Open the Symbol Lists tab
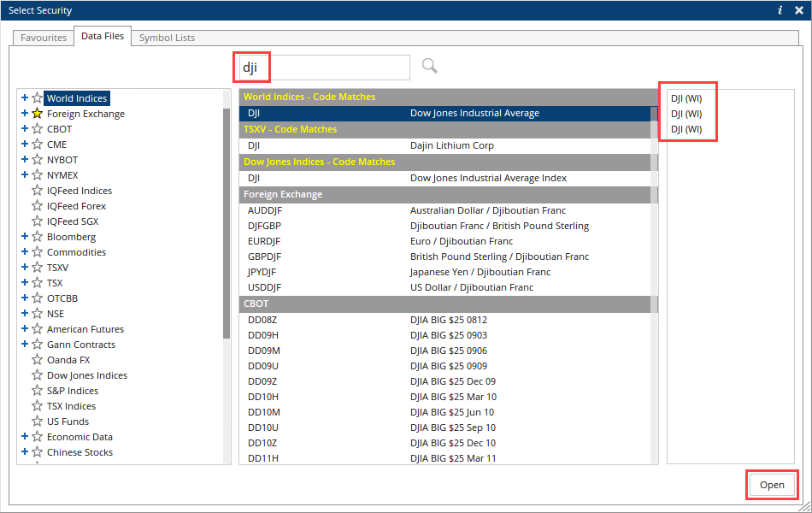The height and width of the screenshot is (513, 812). 167,38
